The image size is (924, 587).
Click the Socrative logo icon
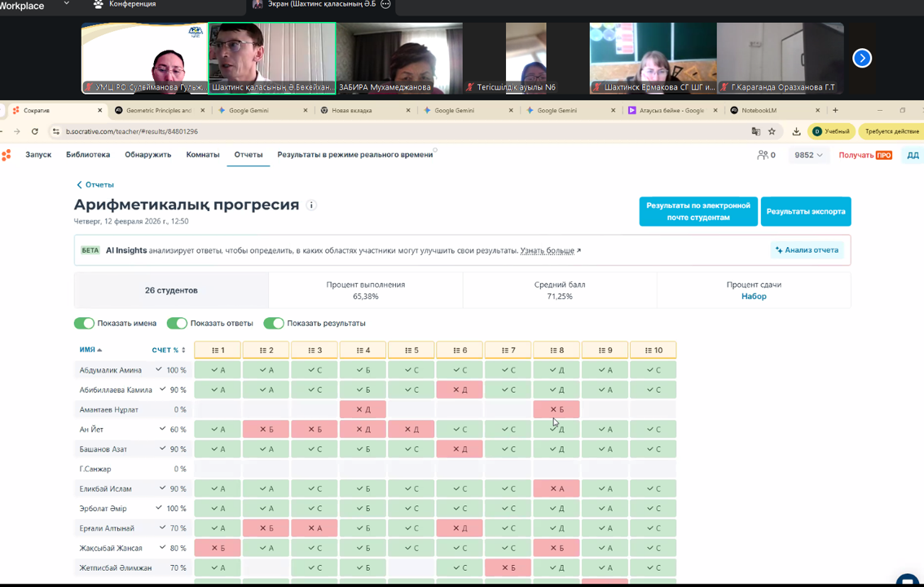[7, 155]
